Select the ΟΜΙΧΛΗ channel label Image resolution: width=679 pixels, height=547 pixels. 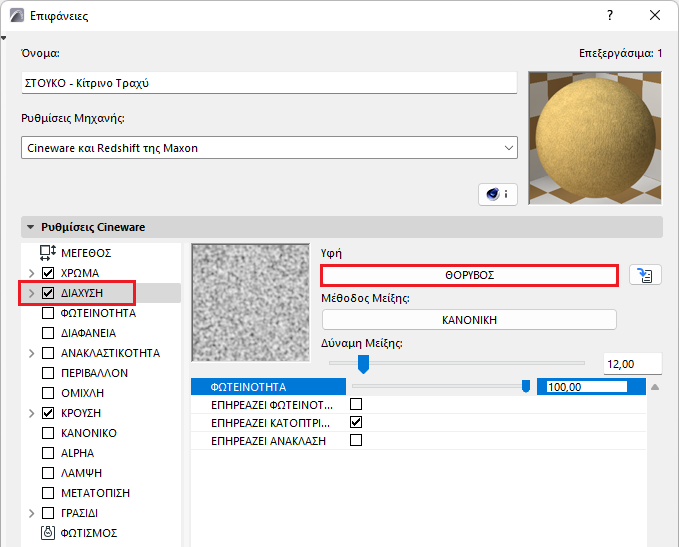click(82, 393)
